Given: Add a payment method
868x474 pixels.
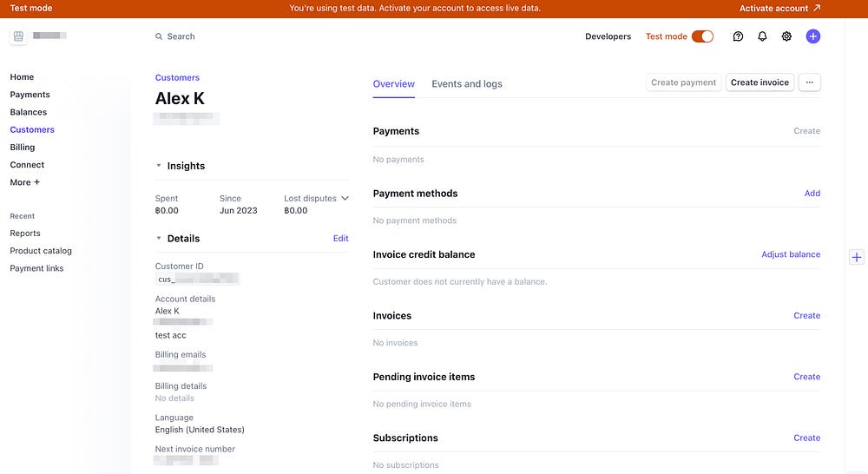Looking at the screenshot, I should coord(812,194).
